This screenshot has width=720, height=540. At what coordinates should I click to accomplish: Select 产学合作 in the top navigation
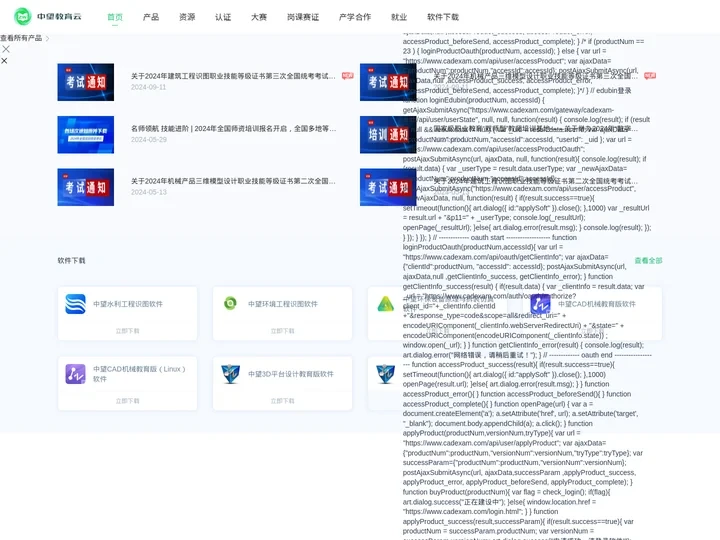pyautogui.click(x=355, y=17)
